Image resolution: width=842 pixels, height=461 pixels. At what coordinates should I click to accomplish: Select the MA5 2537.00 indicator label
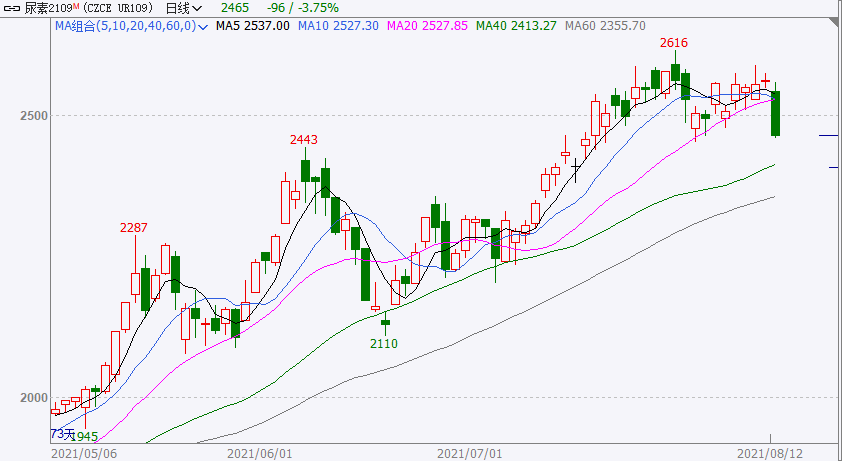point(254,26)
